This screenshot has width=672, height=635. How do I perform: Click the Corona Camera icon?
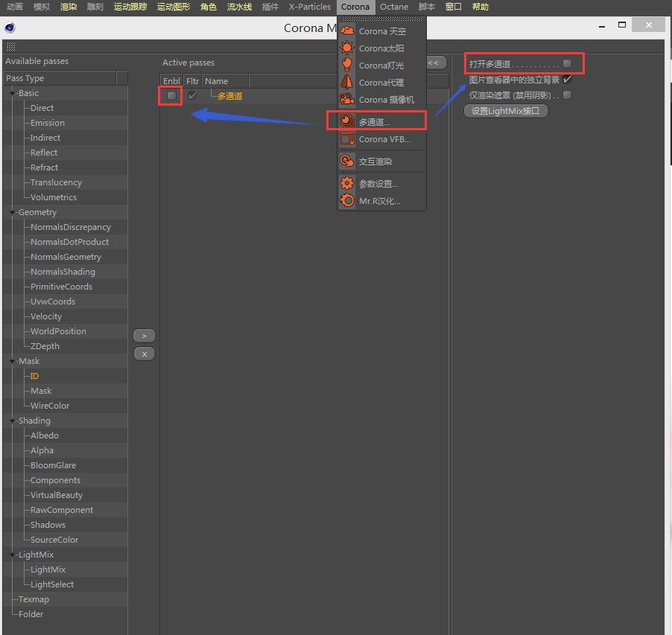pyautogui.click(x=346, y=99)
